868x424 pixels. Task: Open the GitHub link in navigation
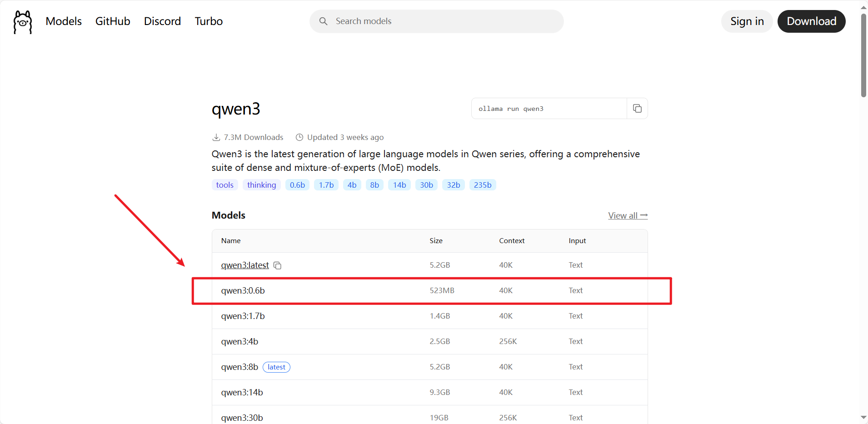pyautogui.click(x=113, y=21)
